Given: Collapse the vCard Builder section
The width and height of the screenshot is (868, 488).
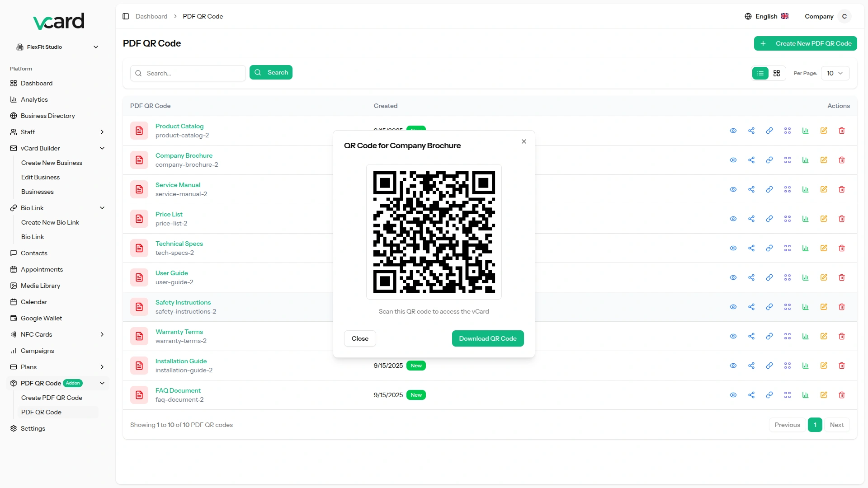Looking at the screenshot, I should click(x=58, y=148).
